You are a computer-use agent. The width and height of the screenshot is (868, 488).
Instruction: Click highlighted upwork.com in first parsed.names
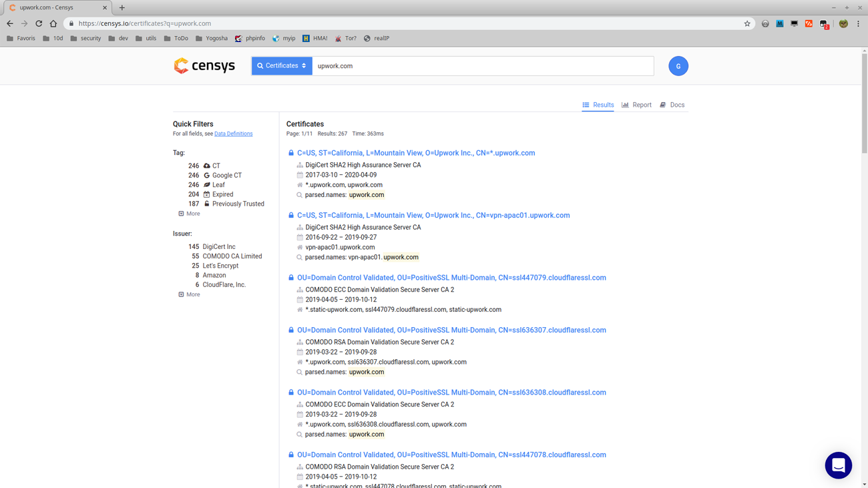point(367,195)
